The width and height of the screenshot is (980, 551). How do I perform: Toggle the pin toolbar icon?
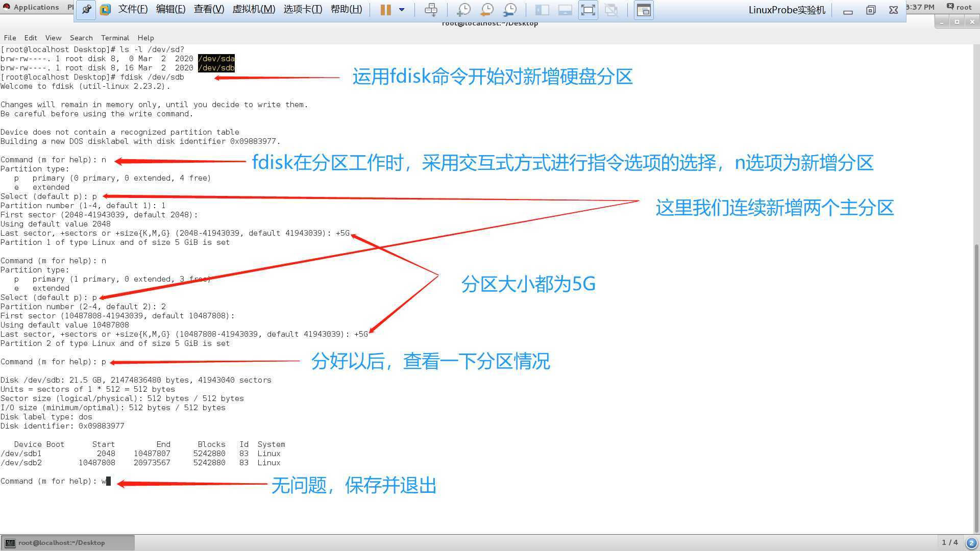86,10
